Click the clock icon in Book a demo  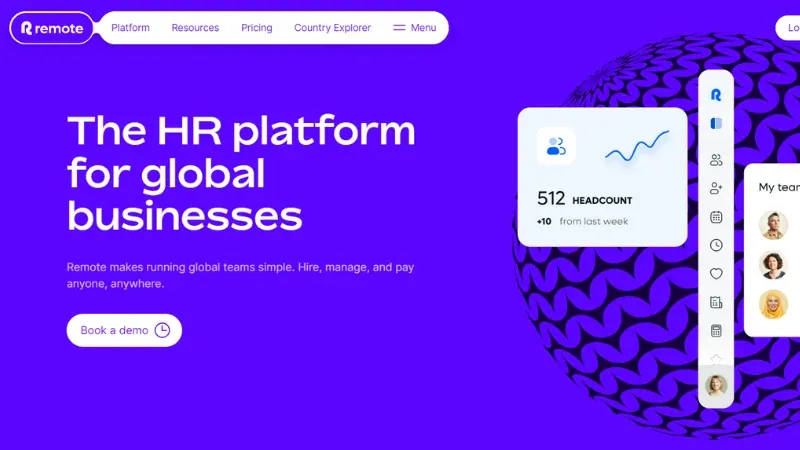pos(162,330)
